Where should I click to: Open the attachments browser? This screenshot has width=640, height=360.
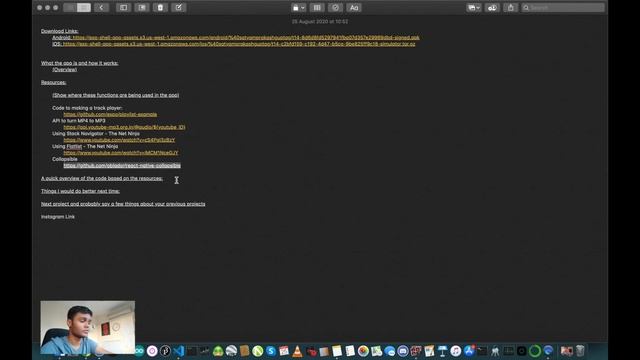[x=142, y=7]
